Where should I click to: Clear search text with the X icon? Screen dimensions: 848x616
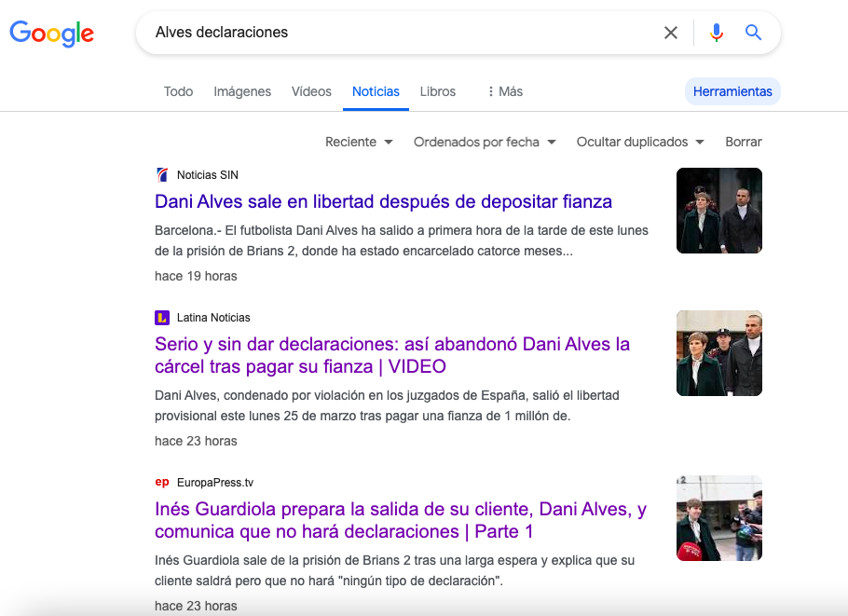point(671,33)
